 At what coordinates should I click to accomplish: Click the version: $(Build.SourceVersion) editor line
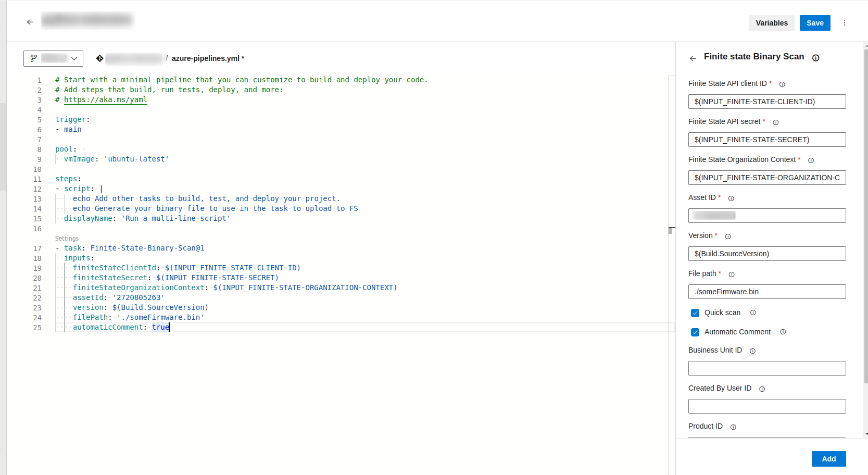[140, 307]
